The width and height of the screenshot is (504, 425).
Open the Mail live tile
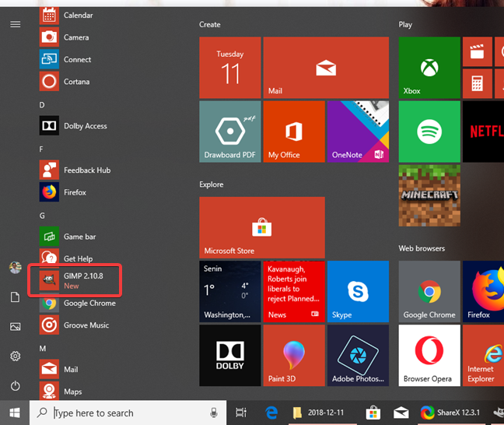(326, 68)
